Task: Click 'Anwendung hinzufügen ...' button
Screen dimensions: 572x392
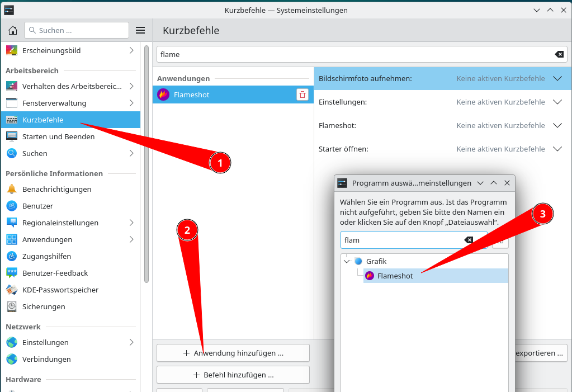Action: pos(233,353)
